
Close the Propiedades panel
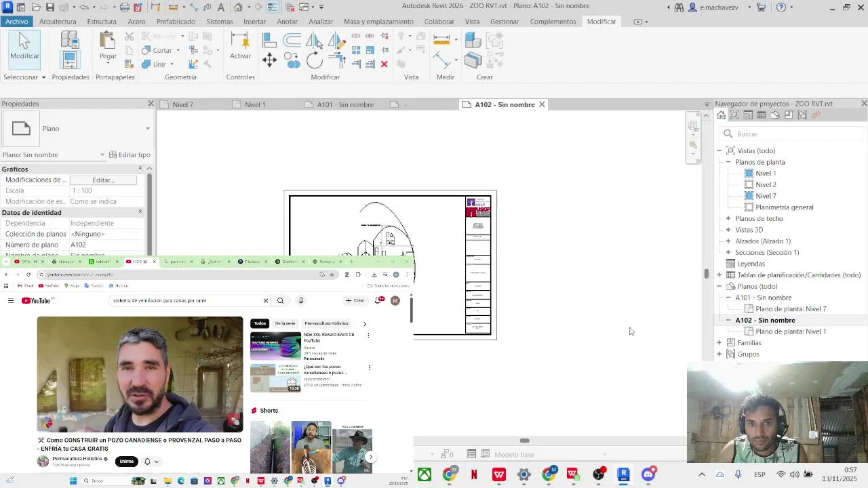151,104
